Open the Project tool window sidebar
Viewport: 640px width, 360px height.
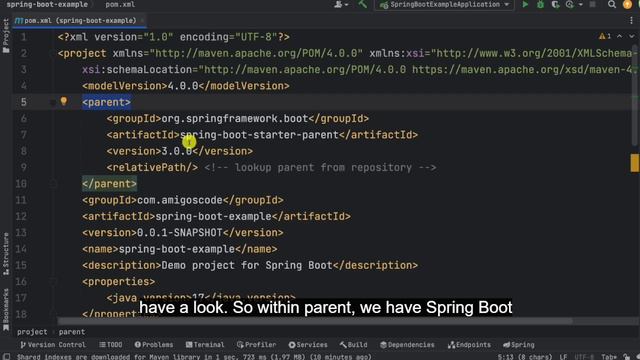(x=6, y=36)
